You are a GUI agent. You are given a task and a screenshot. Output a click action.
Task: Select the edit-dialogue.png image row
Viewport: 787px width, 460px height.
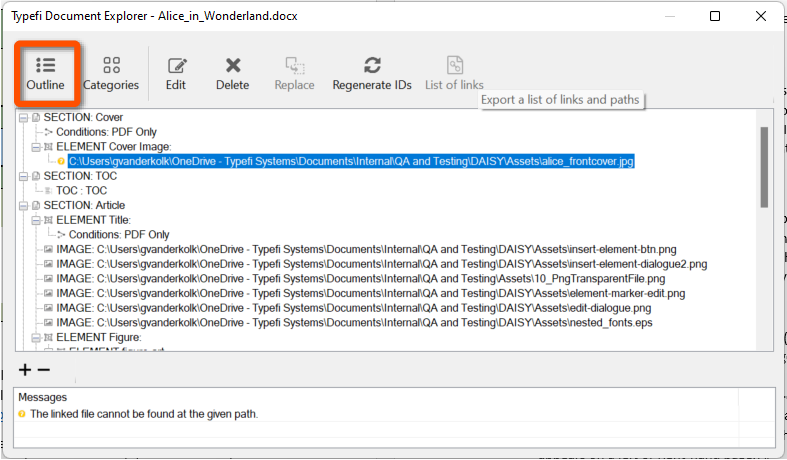click(354, 308)
